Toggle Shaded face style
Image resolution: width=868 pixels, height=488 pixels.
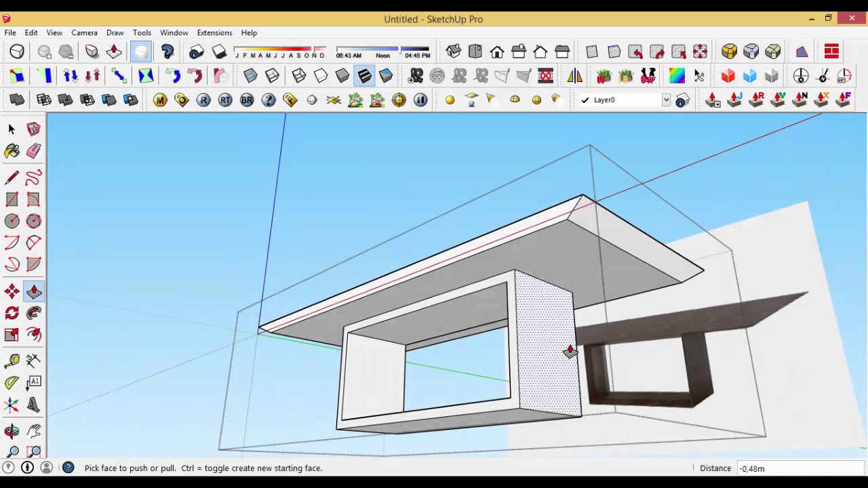click(342, 76)
